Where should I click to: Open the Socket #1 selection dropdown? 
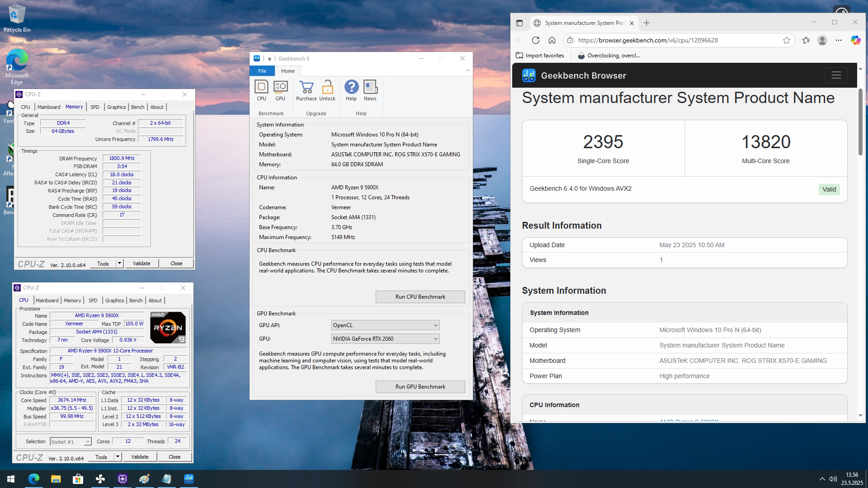click(x=71, y=441)
